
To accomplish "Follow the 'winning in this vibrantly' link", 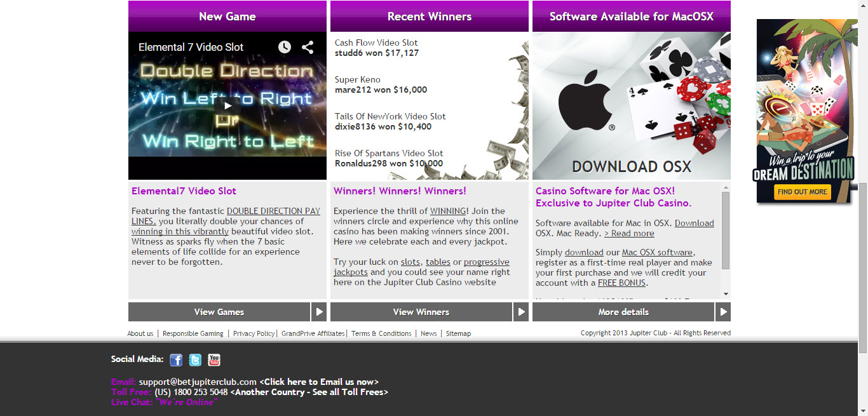I will [181, 231].
